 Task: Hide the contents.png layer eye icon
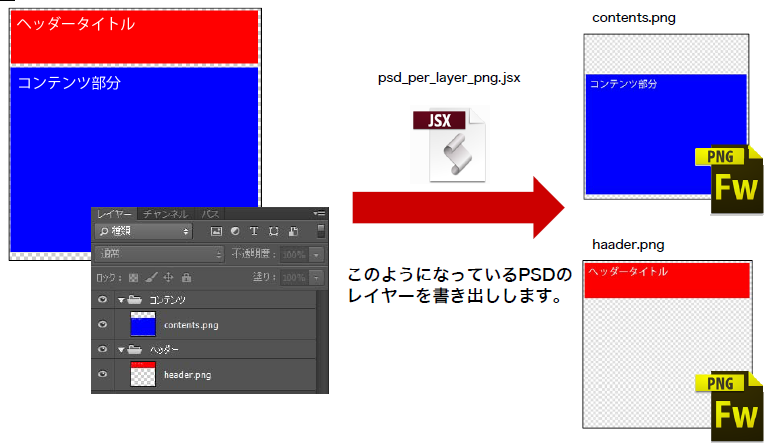click(103, 324)
